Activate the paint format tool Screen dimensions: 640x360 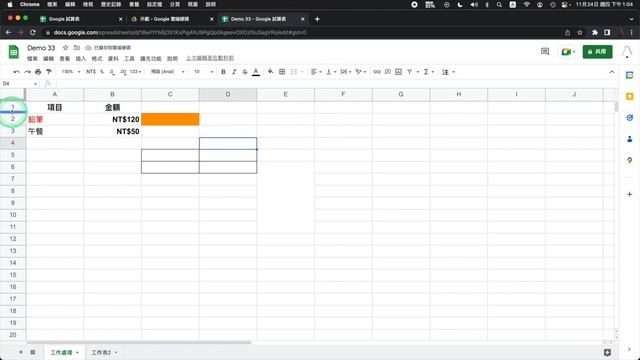[49, 72]
